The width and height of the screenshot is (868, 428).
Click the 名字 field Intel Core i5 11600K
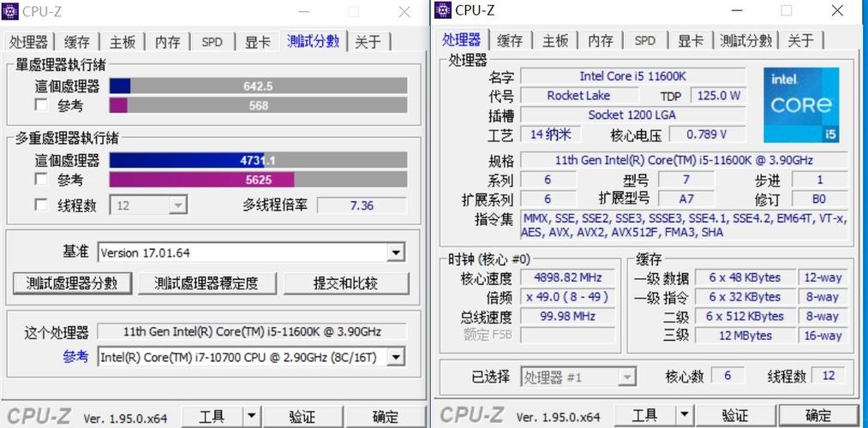632,76
